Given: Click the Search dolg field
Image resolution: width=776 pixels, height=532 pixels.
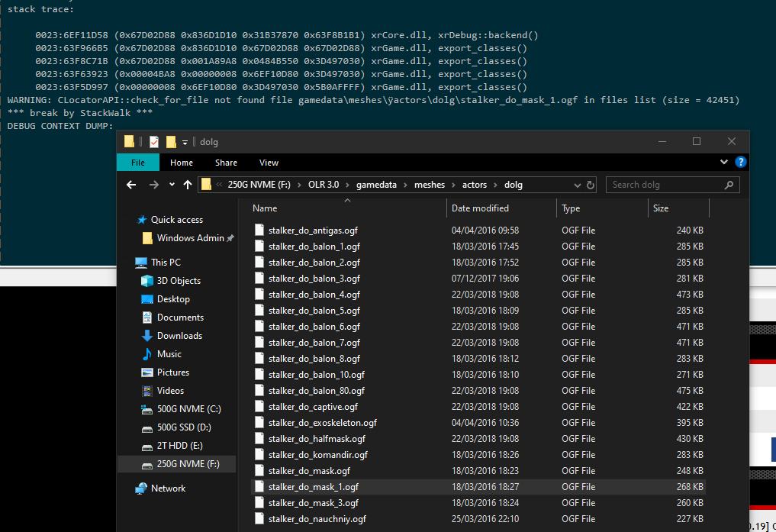Looking at the screenshot, I should 672,185.
